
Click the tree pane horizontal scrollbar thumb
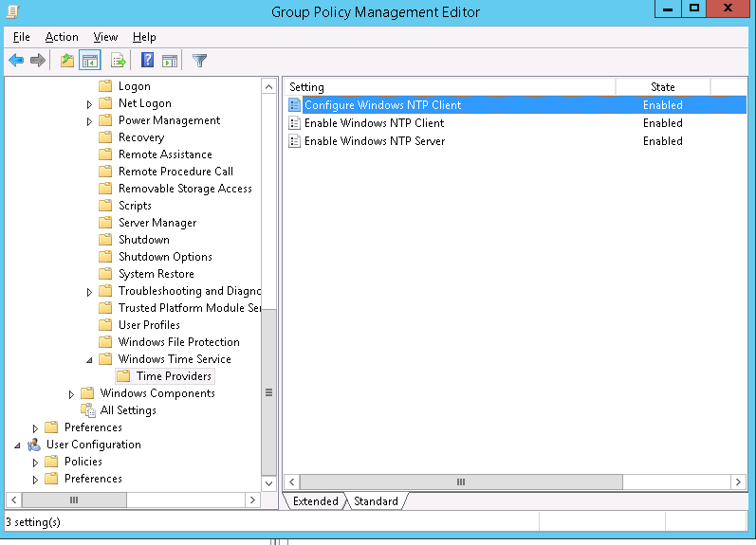click(74, 500)
